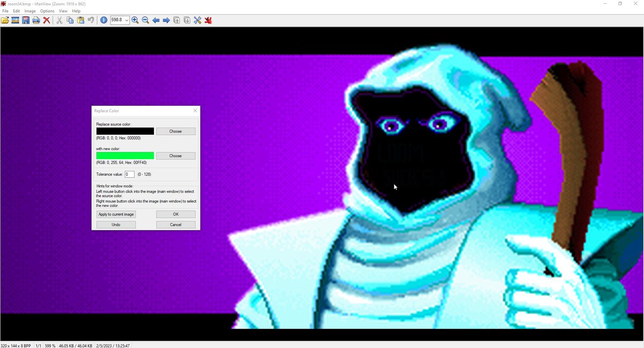
Task: Click the red X Delete file icon
Action: (x=47, y=20)
